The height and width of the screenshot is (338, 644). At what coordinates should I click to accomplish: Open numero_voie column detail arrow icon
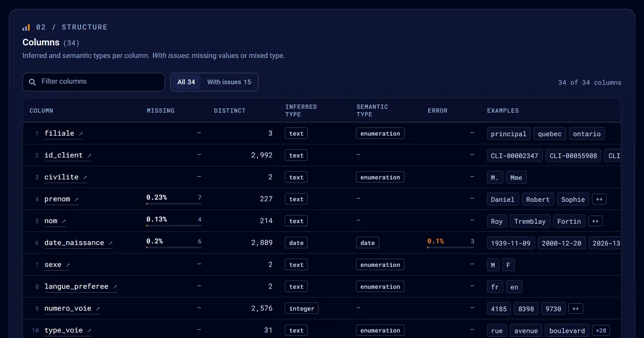point(97,309)
